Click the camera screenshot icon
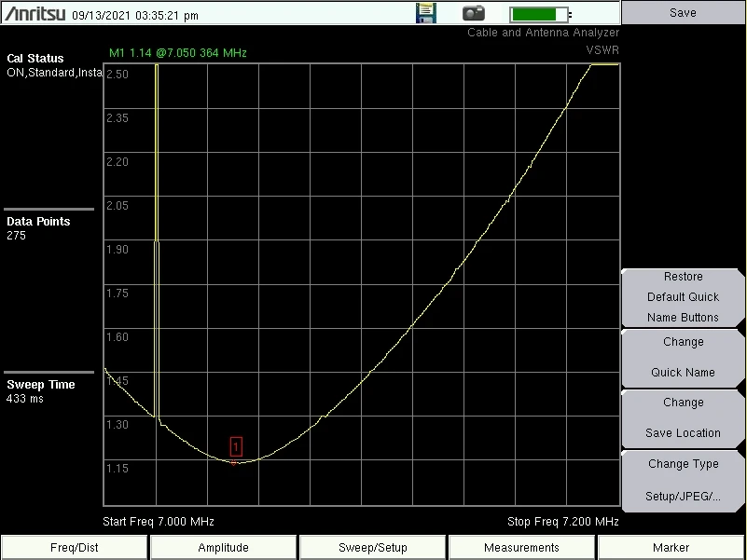The width and height of the screenshot is (747, 560). pos(474,13)
